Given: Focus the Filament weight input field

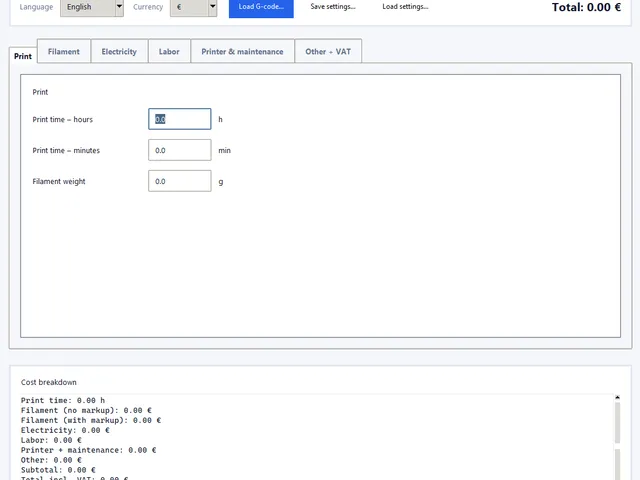Looking at the screenshot, I should click(x=180, y=181).
